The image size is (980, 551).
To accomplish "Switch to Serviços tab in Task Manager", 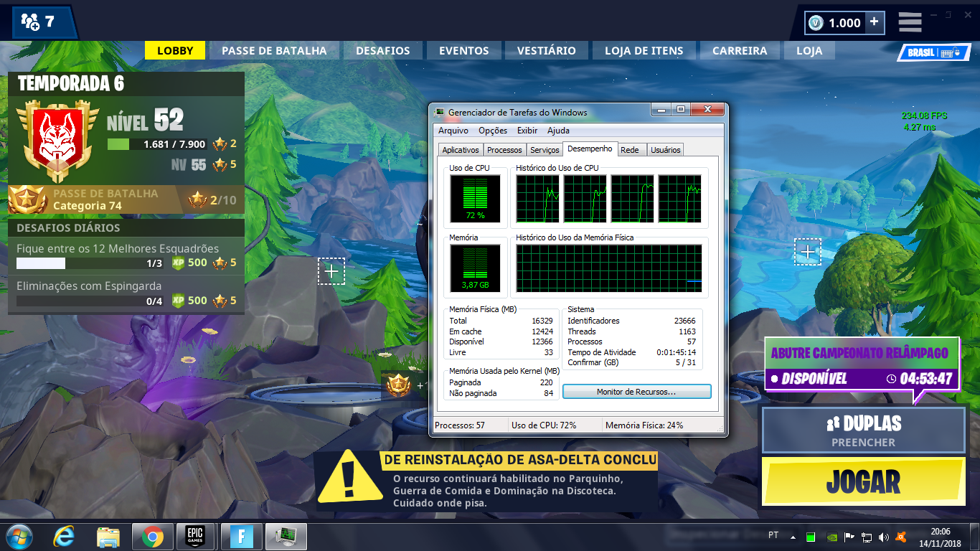I will (545, 150).
